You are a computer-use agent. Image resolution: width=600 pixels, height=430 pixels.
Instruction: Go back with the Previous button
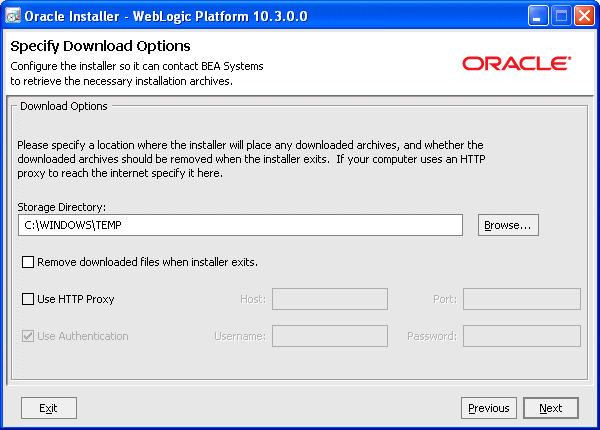pos(489,408)
